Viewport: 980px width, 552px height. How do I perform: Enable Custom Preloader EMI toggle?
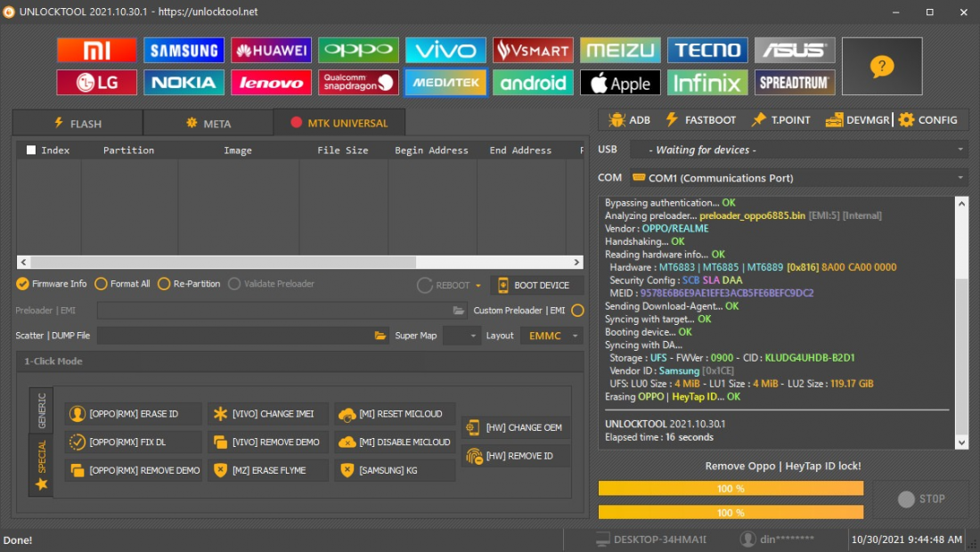click(x=577, y=311)
